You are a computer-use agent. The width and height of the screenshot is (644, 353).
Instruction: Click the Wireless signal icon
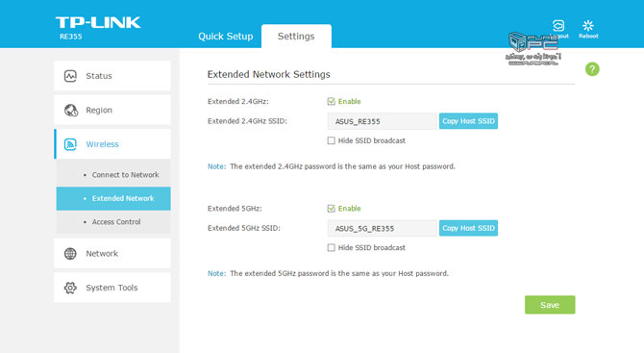pos(70,144)
